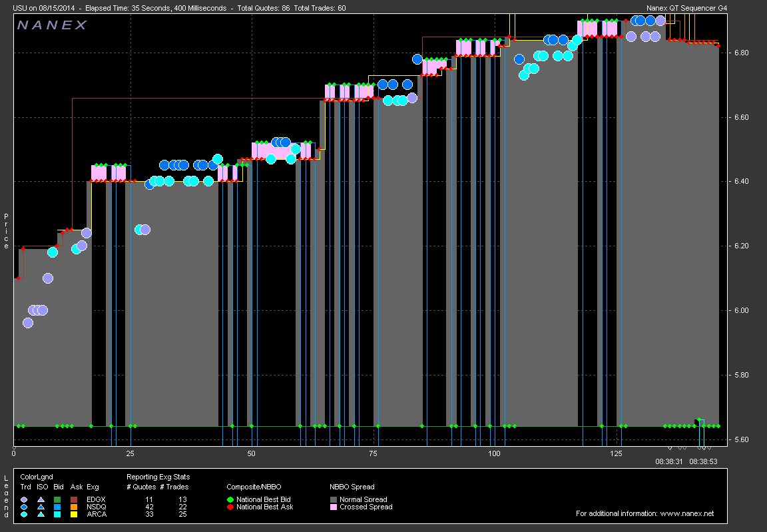
Task: Click the green National Best Bid marker icon
Action: 230,500
